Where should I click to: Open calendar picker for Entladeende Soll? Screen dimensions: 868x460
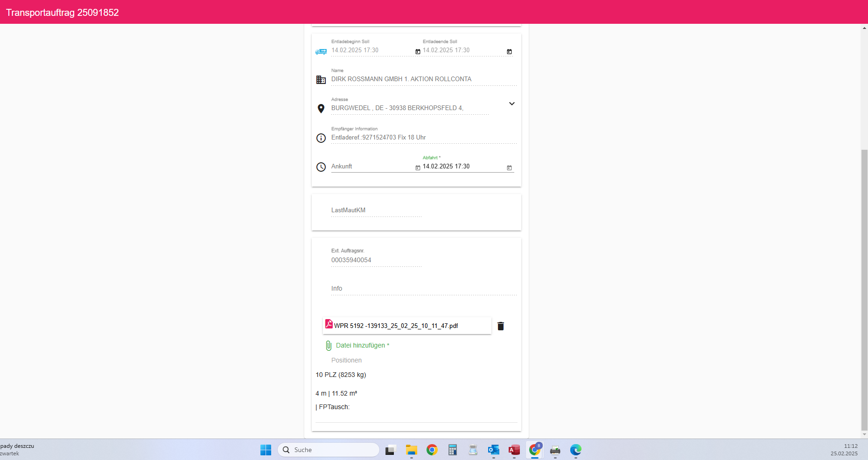point(509,52)
